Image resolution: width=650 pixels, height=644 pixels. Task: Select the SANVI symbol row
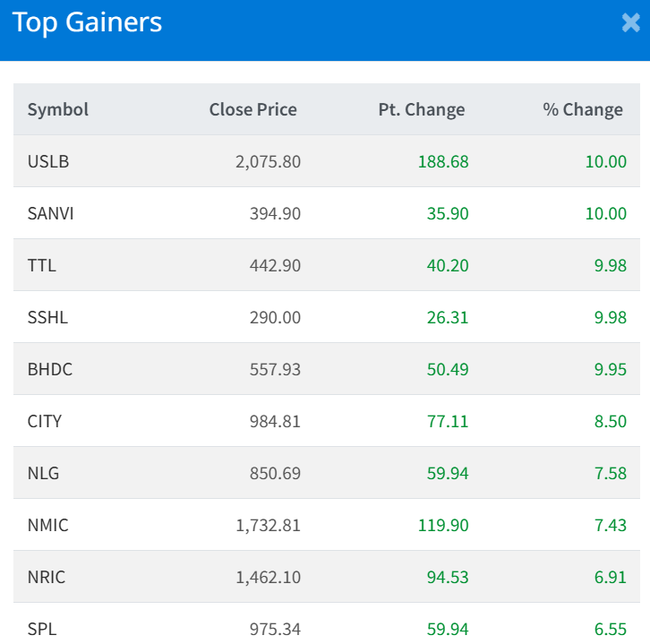pos(51,214)
